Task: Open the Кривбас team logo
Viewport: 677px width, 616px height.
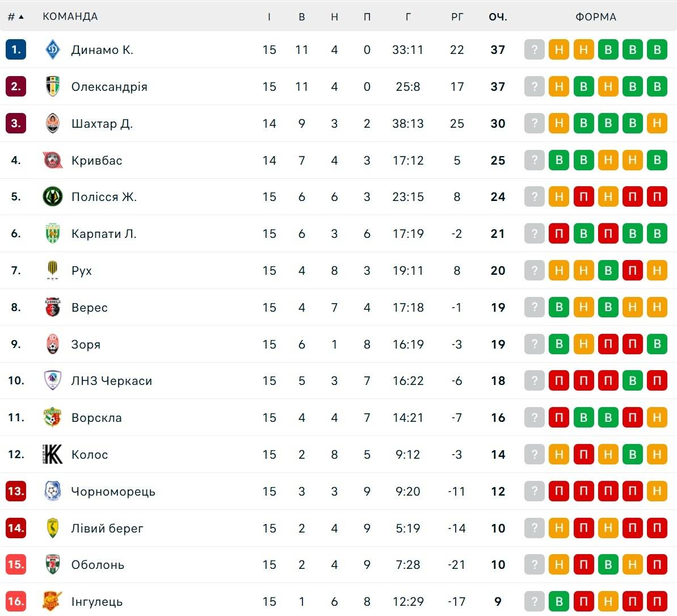Action: (53, 160)
